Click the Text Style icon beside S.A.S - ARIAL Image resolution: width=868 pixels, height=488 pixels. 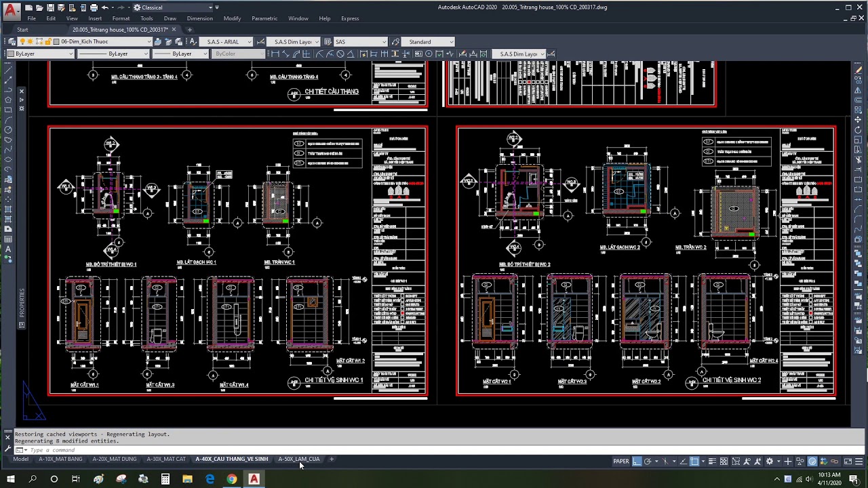(x=193, y=41)
